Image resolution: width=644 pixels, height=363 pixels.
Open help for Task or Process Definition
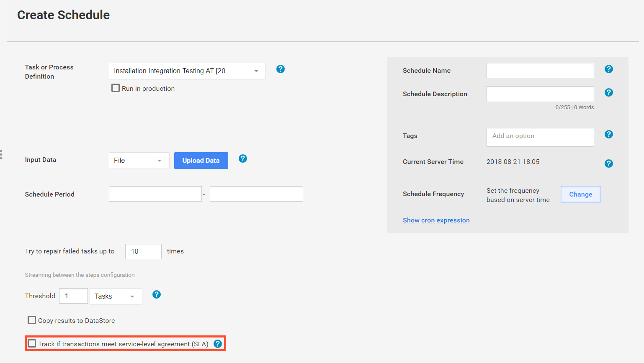click(x=281, y=69)
